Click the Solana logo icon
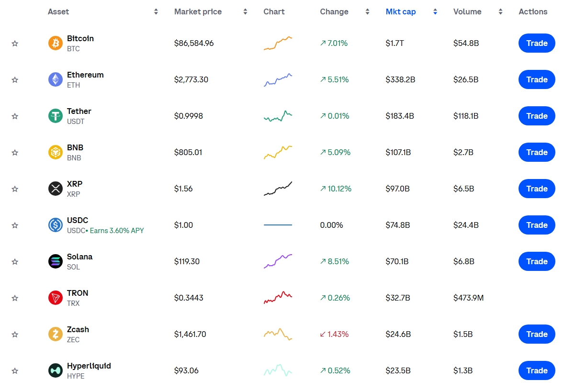 point(56,261)
